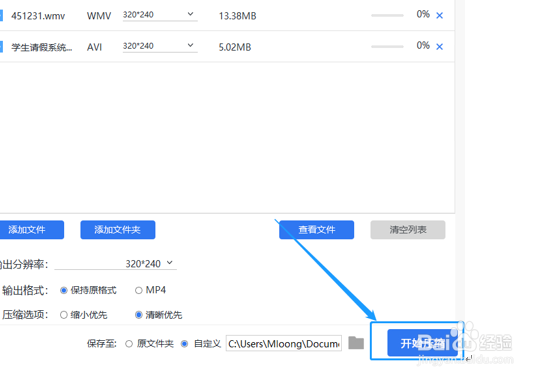Click the 0% progress of 451231.wmv
Viewport: 545px width, 379px height.
[x=423, y=14]
